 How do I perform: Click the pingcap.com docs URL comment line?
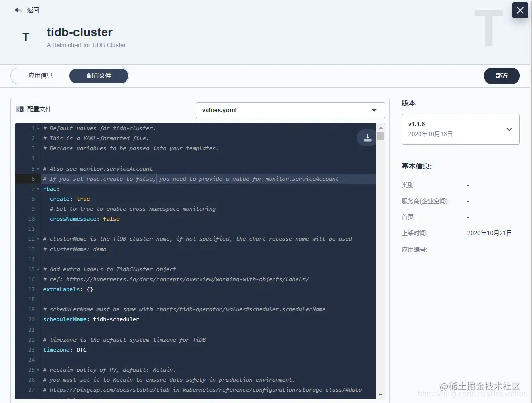[202, 390]
